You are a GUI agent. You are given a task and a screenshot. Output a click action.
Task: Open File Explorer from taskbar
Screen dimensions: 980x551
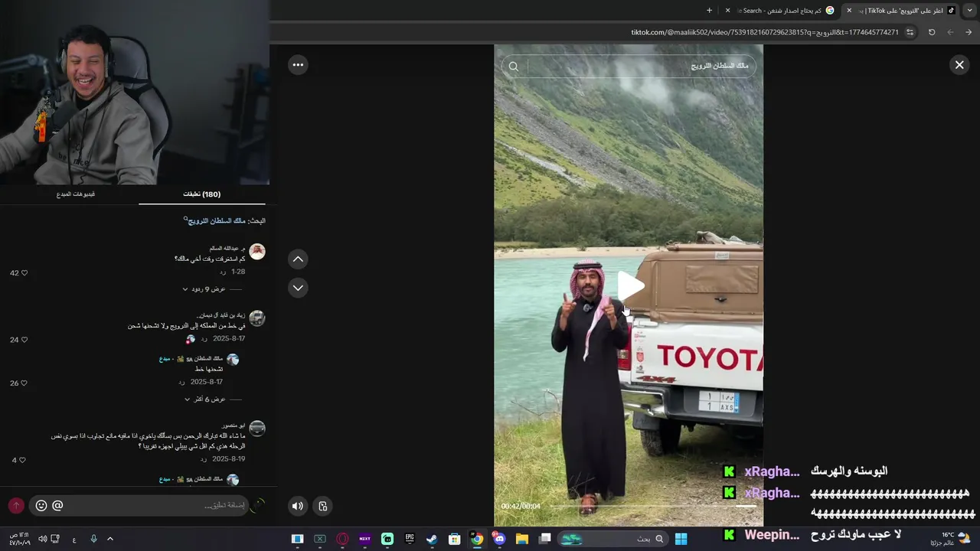(x=522, y=539)
